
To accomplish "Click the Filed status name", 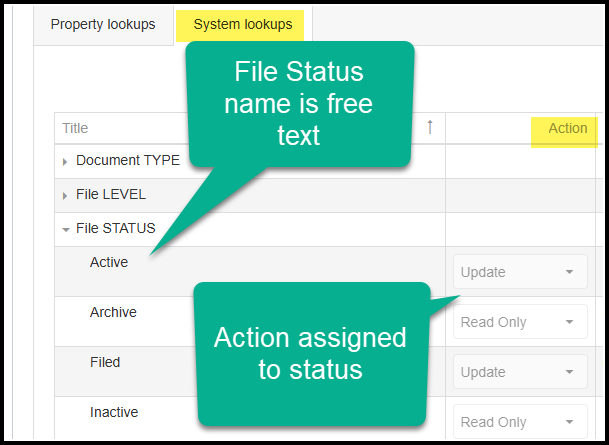I will coord(105,362).
